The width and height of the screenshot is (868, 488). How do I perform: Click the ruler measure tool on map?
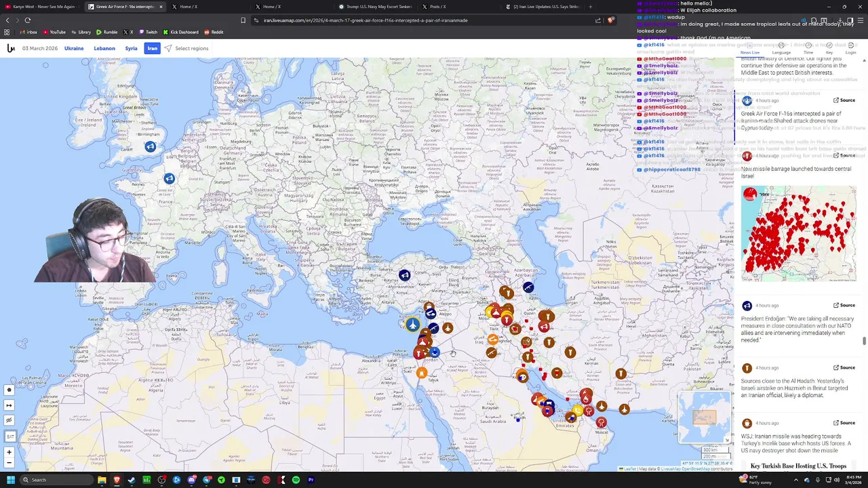(9, 405)
